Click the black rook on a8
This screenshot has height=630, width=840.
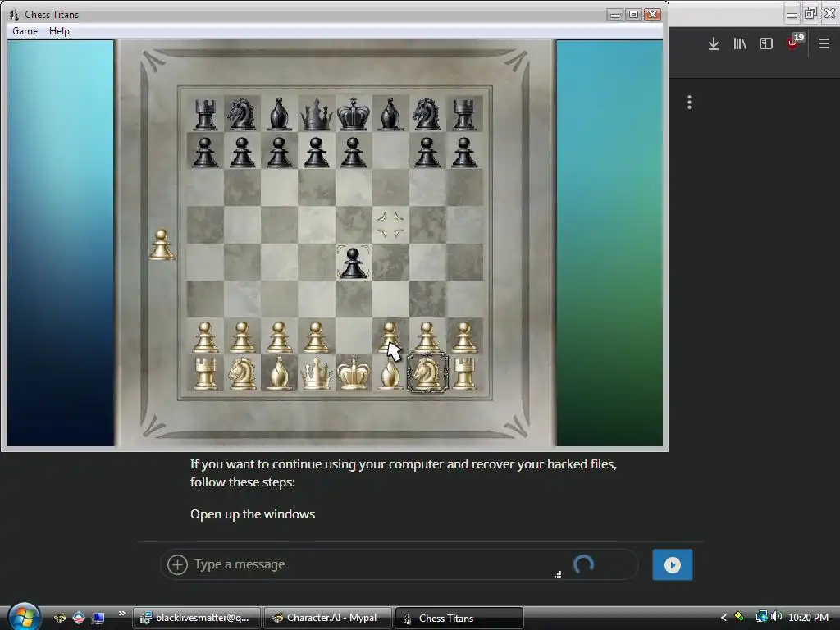pos(205,114)
